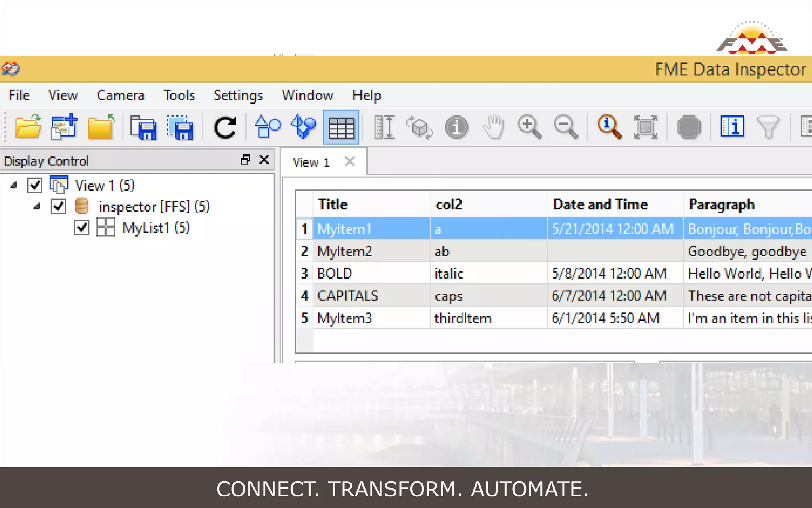Click the italic cell in col2
Screen dimensions: 812x508
[489, 273]
